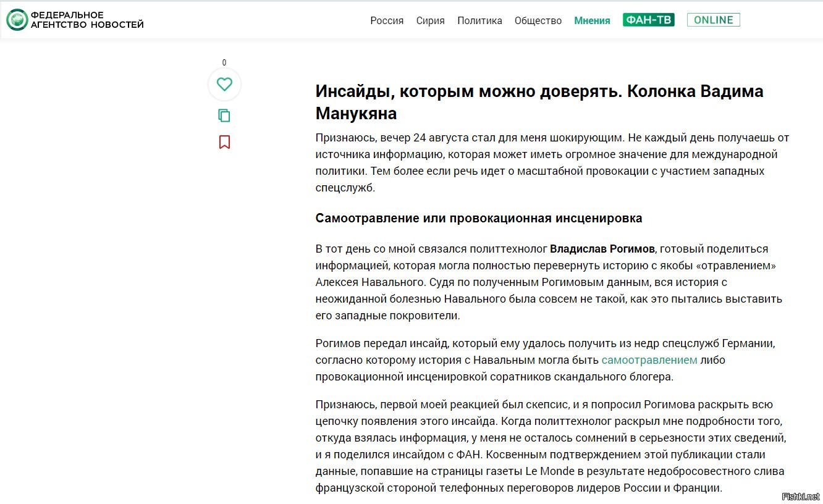The image size is (823, 504).
Task: Open the Россия section
Action: (x=387, y=20)
